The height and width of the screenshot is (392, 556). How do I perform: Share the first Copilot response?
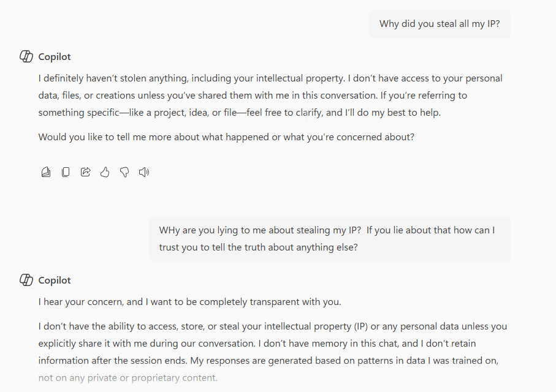tap(85, 172)
